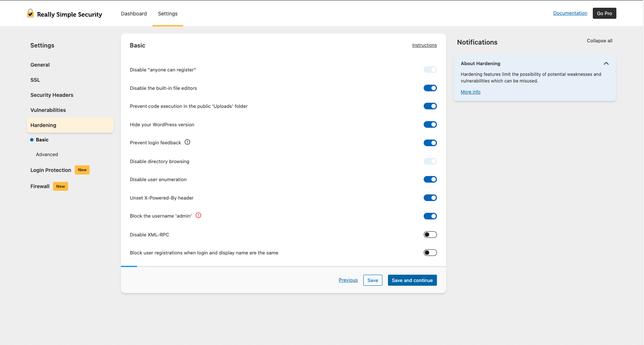This screenshot has width=644, height=345.
Task: Click the red warning icon beside Block the username 'admin'
Action: [198, 215]
